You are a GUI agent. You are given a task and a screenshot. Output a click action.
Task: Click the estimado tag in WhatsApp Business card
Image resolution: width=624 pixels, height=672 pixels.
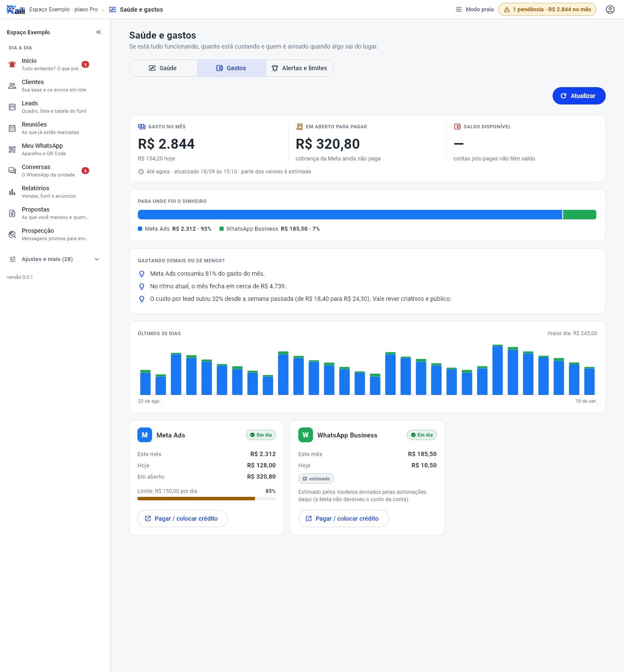(316, 479)
